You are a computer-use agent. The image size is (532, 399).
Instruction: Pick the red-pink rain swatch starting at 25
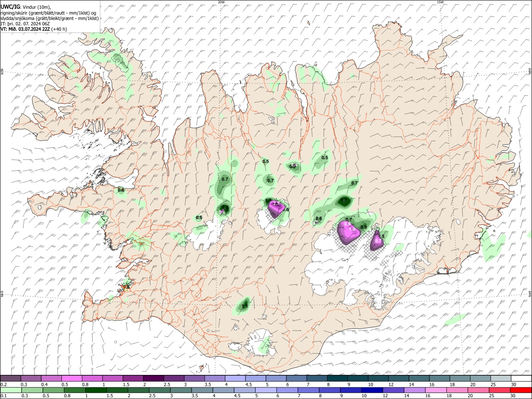[499, 390]
